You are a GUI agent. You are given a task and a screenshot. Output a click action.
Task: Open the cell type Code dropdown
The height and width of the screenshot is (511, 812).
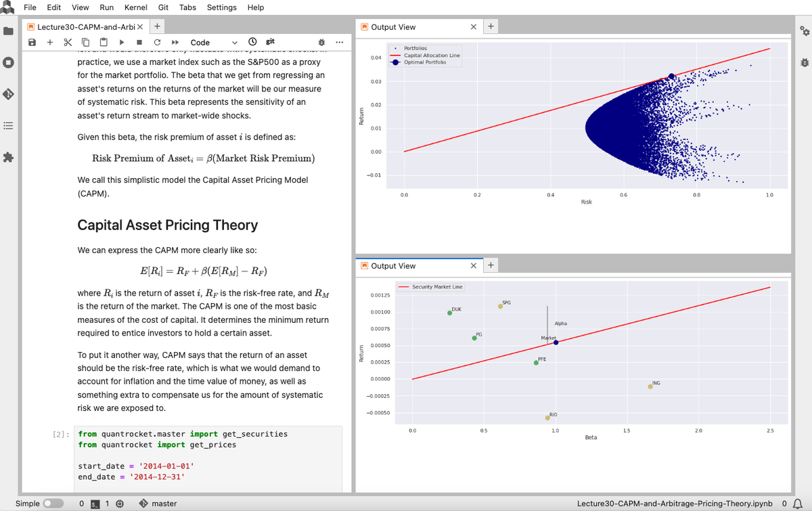213,42
